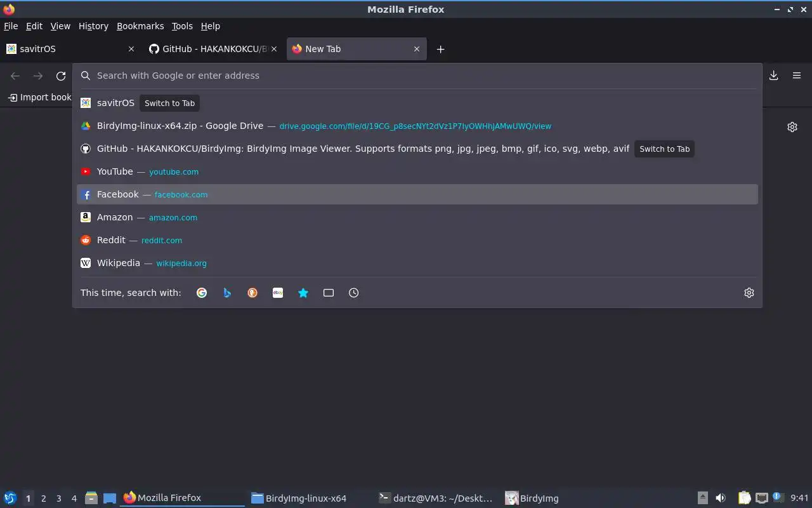Click Import bookmarks toolbar button
The height and width of the screenshot is (508, 812).
point(39,97)
